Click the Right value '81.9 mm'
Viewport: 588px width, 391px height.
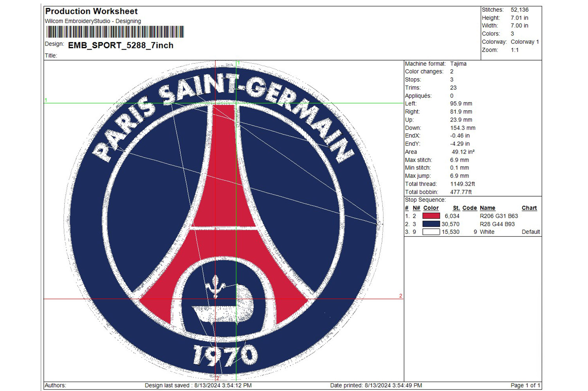(461, 112)
